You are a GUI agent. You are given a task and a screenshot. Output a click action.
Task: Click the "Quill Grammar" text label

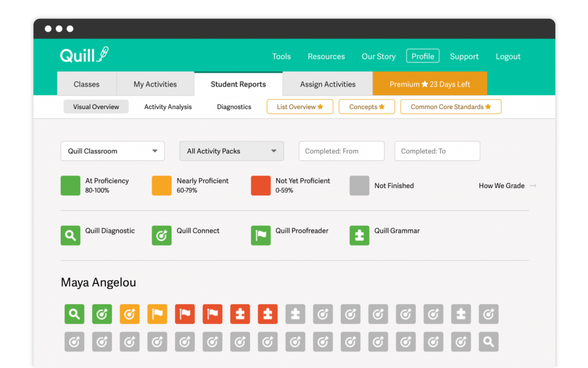397,231
